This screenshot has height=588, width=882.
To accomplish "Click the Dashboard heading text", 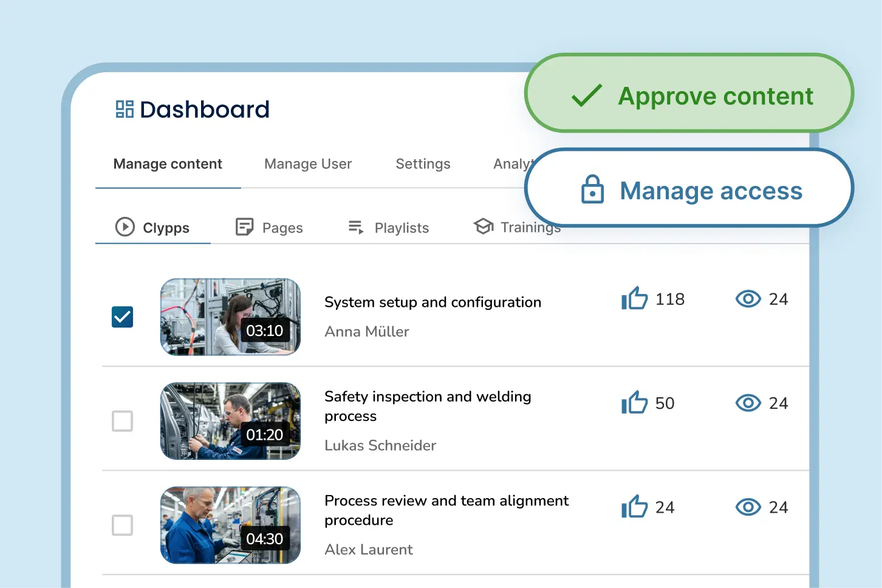I will 205,109.
